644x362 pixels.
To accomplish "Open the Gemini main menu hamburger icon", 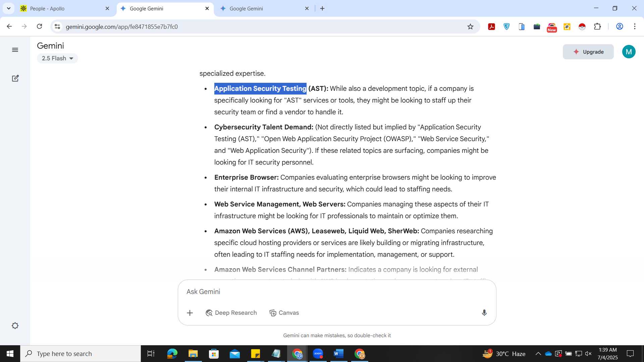I will [15, 50].
